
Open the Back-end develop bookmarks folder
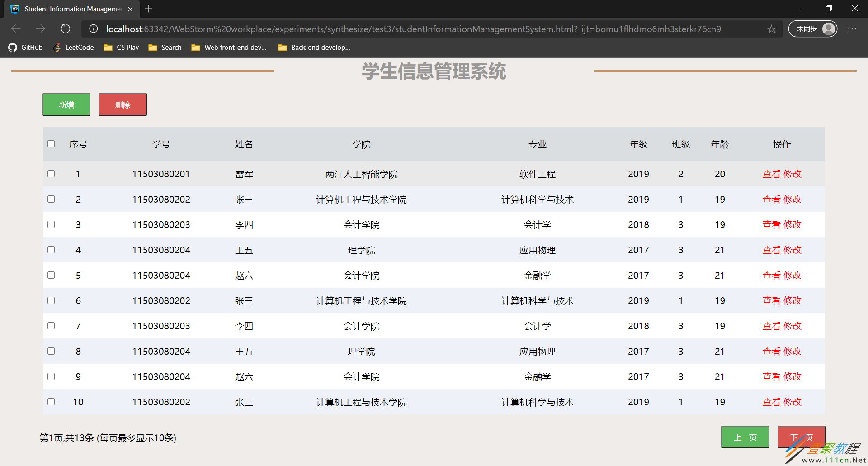point(314,47)
